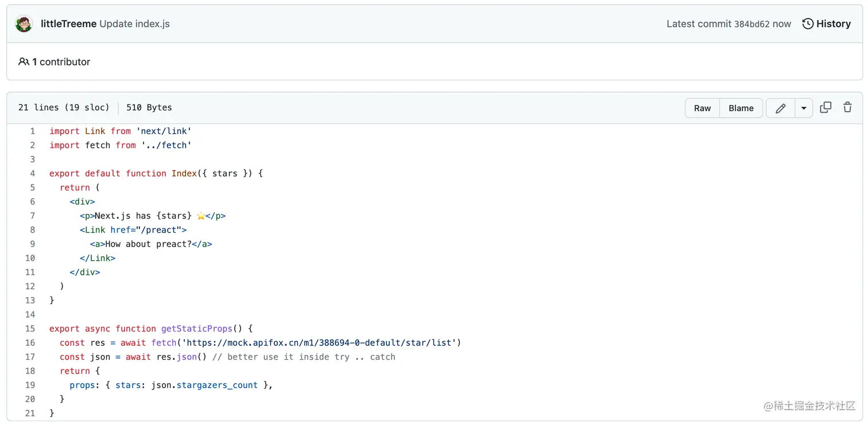Click Raw to view the raw file
868x424 pixels.
[x=702, y=107]
